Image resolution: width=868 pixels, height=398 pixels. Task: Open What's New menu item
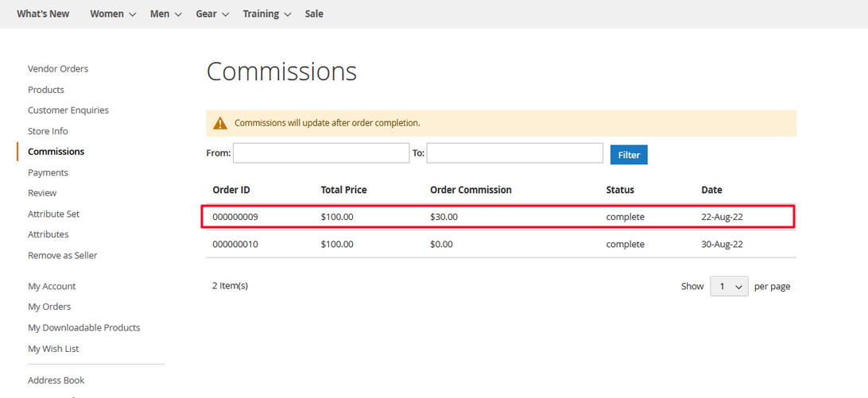[43, 14]
